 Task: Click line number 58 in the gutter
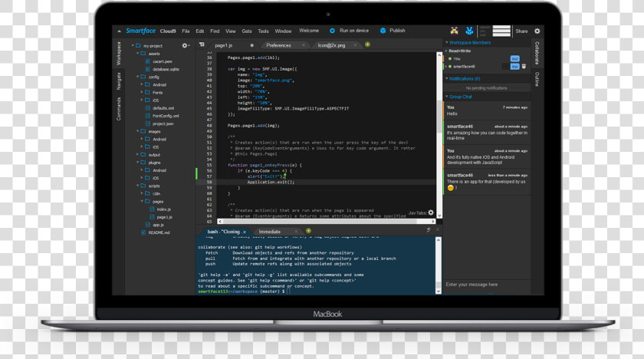tap(209, 182)
